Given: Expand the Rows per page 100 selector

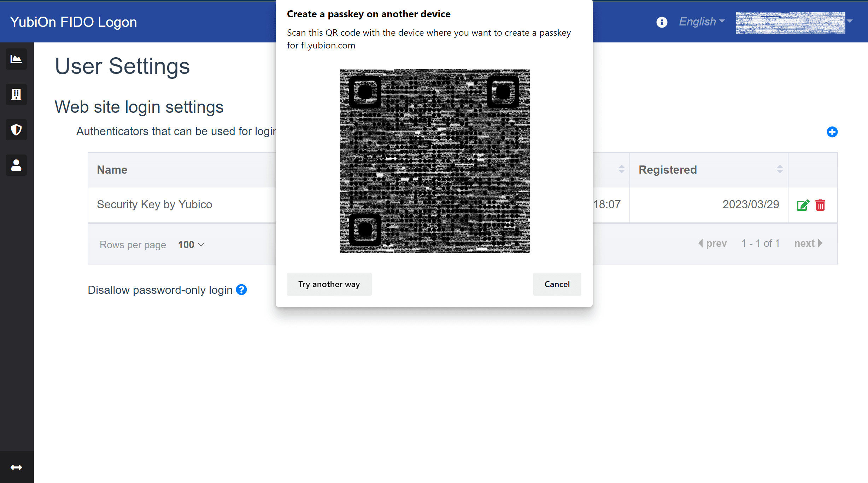Looking at the screenshot, I should tap(191, 245).
